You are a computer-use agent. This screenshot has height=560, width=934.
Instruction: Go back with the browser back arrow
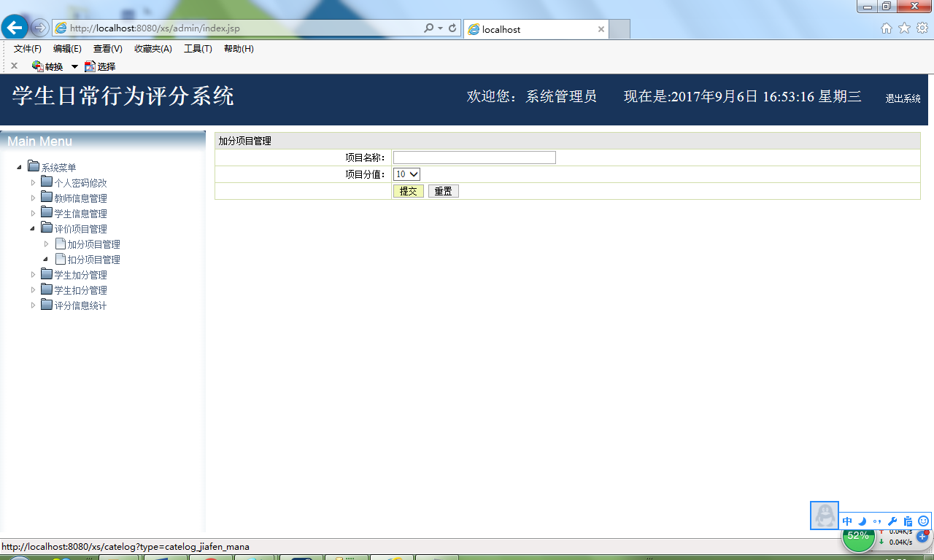[x=15, y=28]
